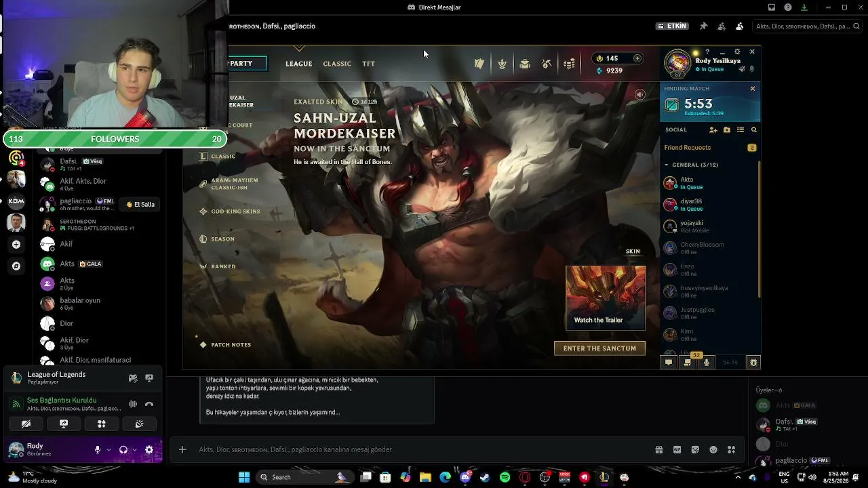Open the Watch the Trailer thumbnail

point(606,298)
